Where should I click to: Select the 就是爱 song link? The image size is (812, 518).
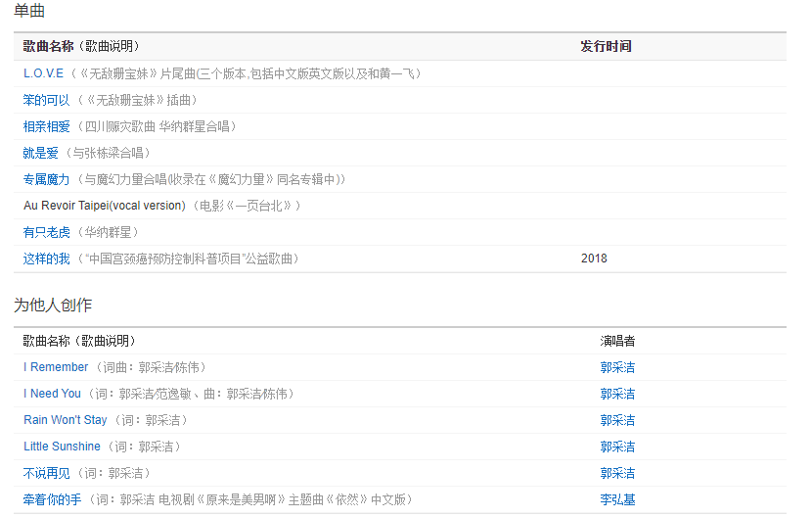pyautogui.click(x=40, y=153)
